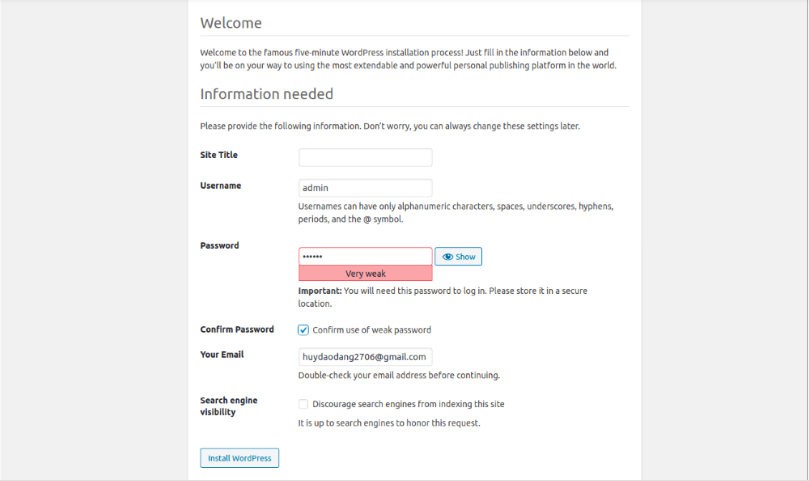This screenshot has width=809, height=481.
Task: Click the Welcome heading
Action: tap(231, 23)
